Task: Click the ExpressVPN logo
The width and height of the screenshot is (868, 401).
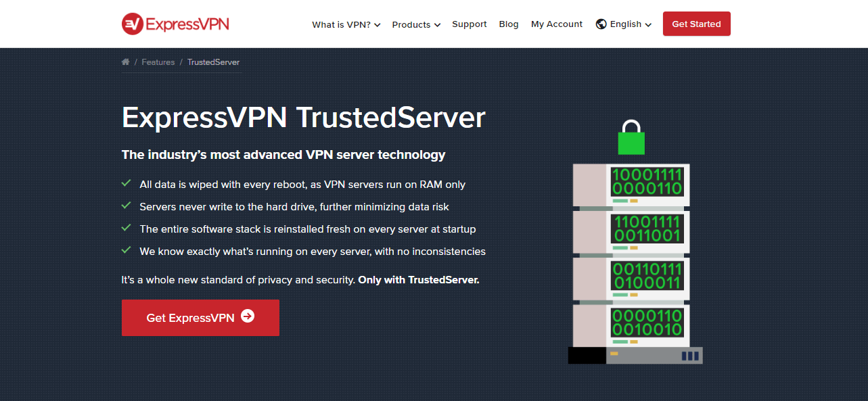Action: pyautogui.click(x=175, y=24)
